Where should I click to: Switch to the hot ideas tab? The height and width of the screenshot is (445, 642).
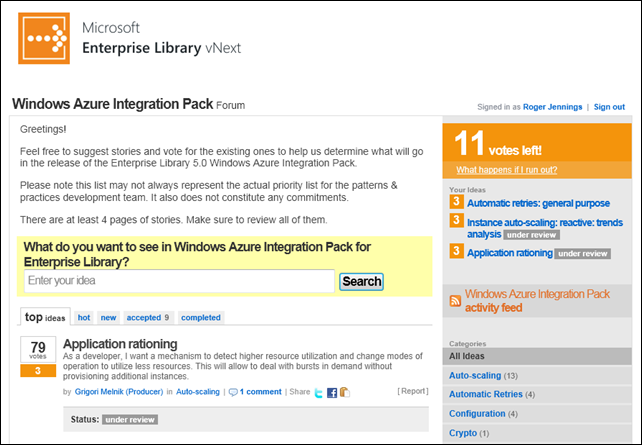pyautogui.click(x=84, y=317)
